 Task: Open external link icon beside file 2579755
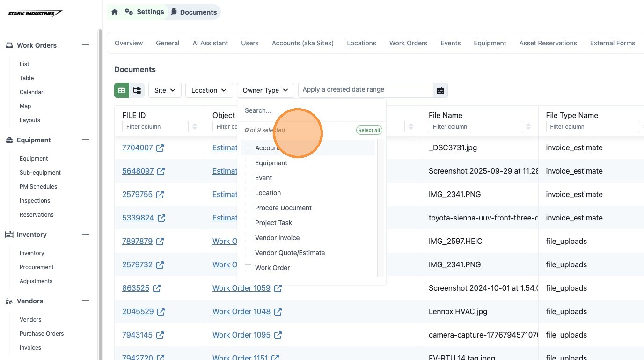[x=160, y=195]
